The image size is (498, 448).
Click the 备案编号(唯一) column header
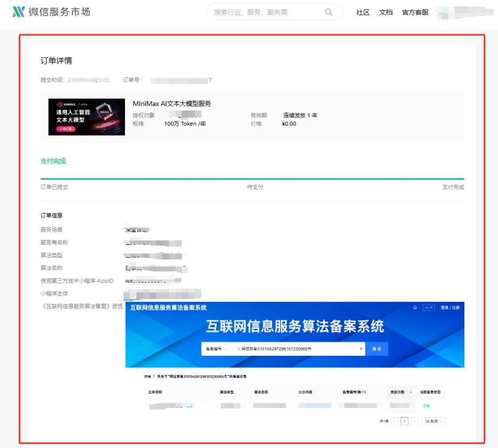click(x=354, y=392)
